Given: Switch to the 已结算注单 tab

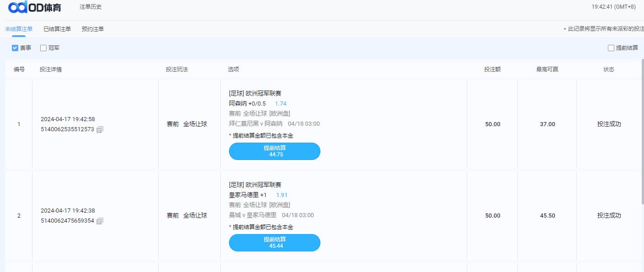Looking at the screenshot, I should click(57, 29).
